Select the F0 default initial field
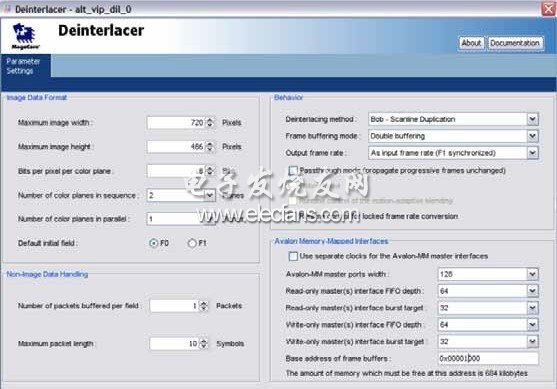 153,243
